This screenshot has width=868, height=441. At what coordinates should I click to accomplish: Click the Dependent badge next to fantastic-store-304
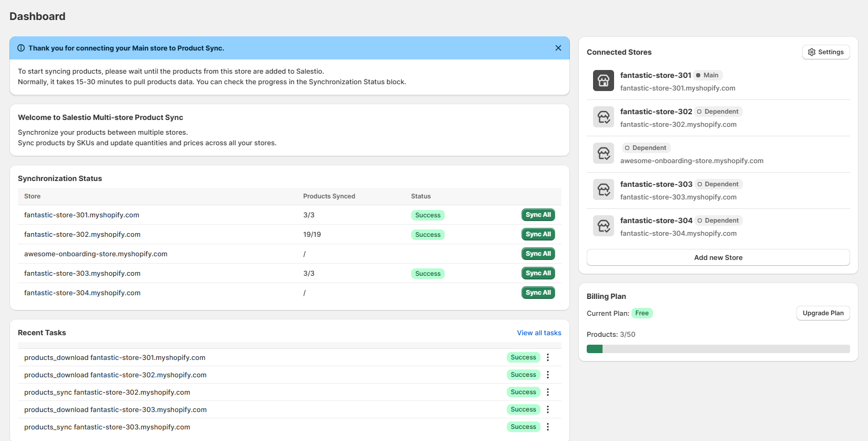718,220
